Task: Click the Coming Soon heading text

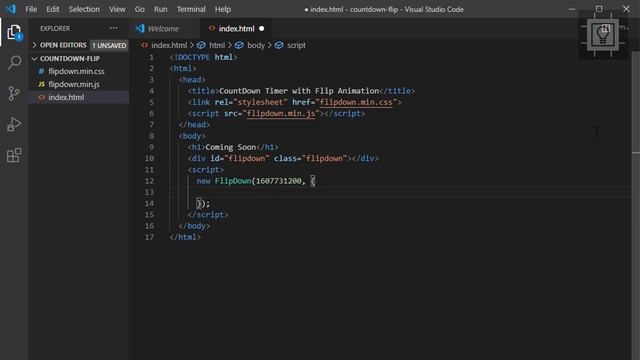Action: [x=231, y=147]
